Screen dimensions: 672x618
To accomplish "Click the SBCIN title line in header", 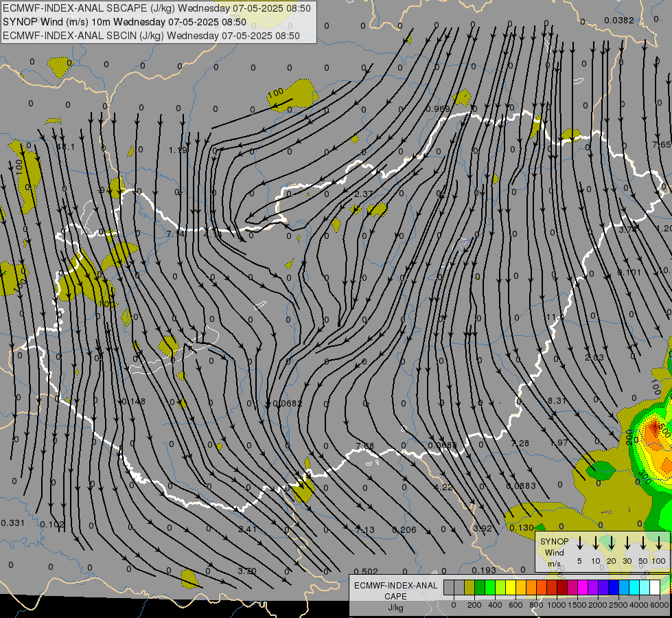I will click(151, 36).
